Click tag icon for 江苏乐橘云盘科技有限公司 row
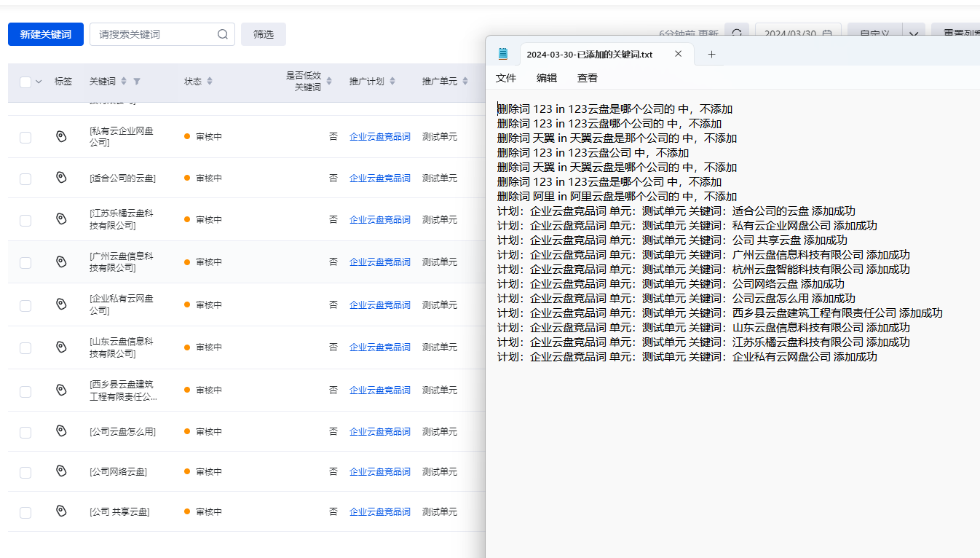This screenshot has width=980, height=558. 62,219
